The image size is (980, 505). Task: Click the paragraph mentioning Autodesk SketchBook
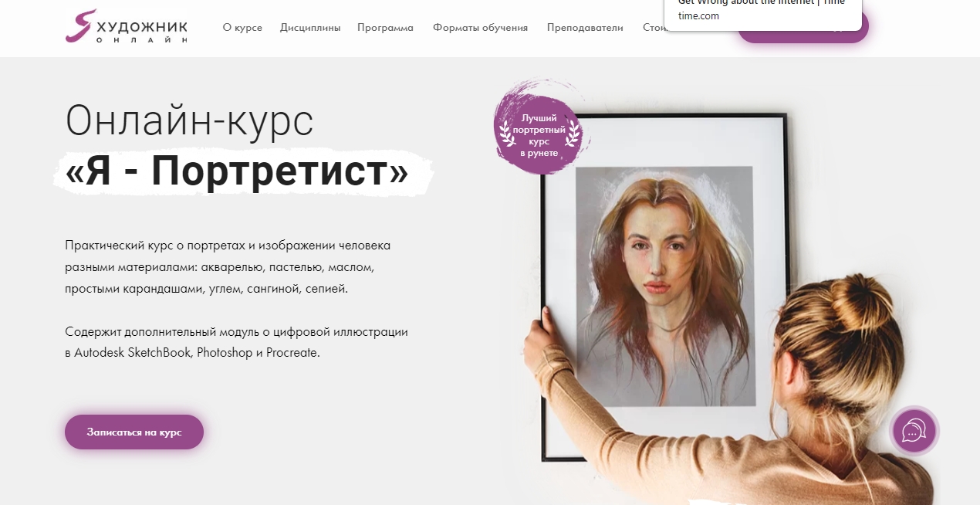237,342
